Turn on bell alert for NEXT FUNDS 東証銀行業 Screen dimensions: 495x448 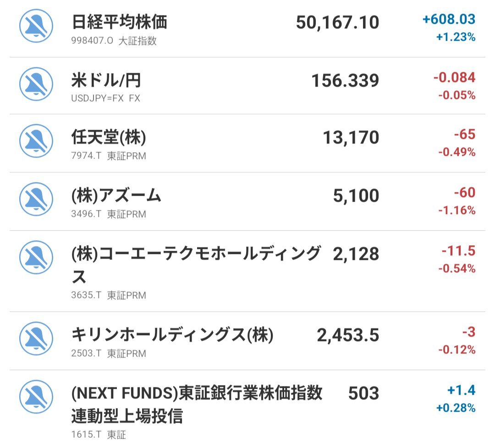point(36,398)
